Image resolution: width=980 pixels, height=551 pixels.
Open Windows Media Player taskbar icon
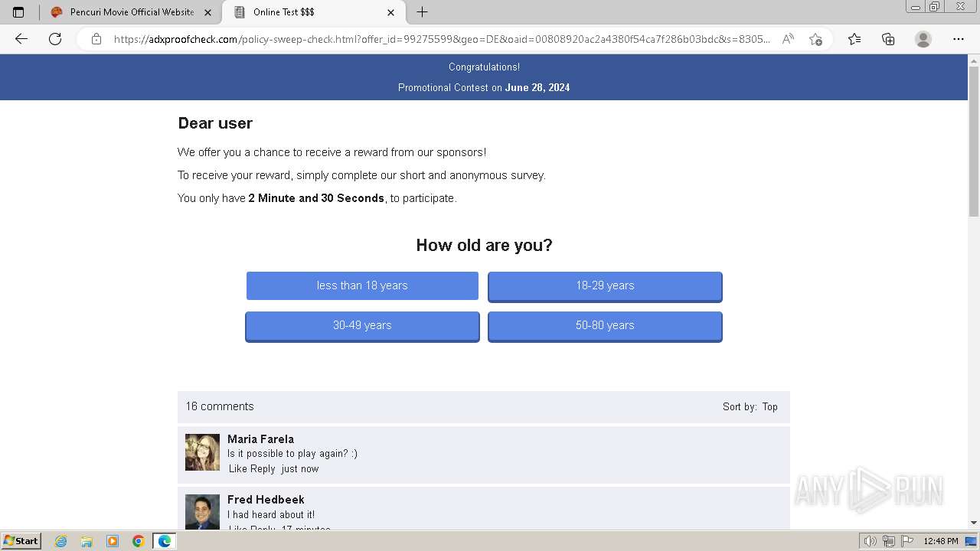click(x=113, y=541)
